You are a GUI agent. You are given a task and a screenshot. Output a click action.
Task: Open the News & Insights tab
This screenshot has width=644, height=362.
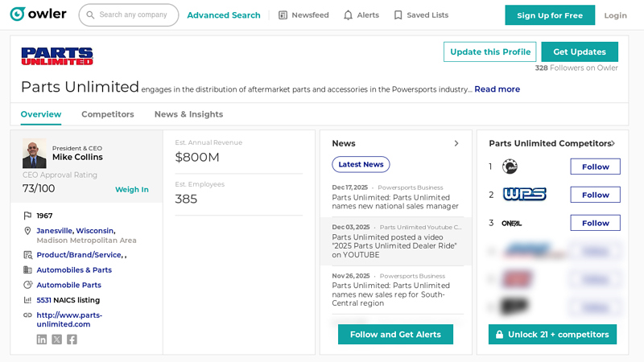pos(188,114)
